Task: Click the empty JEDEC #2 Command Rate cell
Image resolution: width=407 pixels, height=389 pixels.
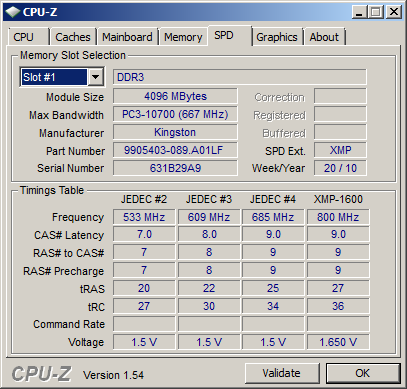Action: 144,324
